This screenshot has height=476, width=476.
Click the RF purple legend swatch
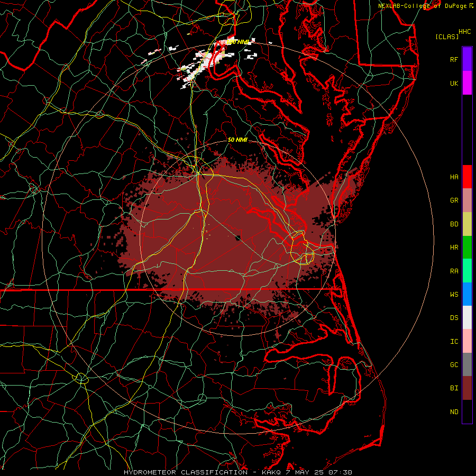467,59
